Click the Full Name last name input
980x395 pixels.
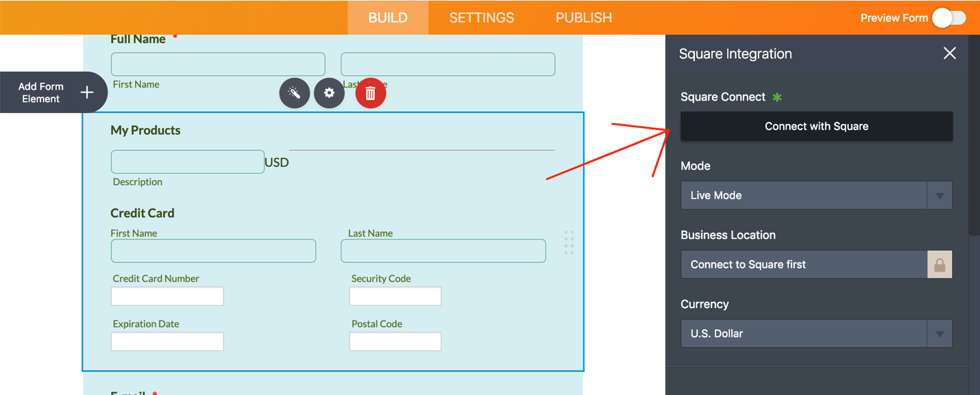click(448, 64)
